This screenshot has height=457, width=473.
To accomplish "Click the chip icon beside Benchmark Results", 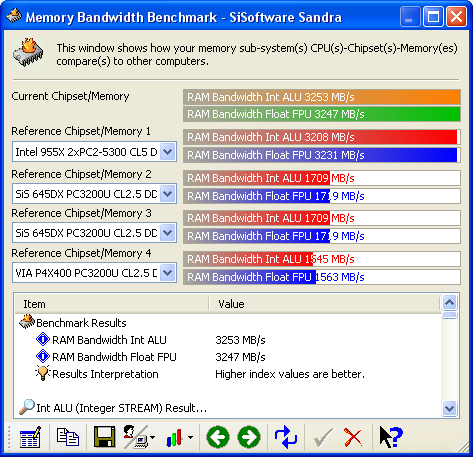I will (x=27, y=322).
